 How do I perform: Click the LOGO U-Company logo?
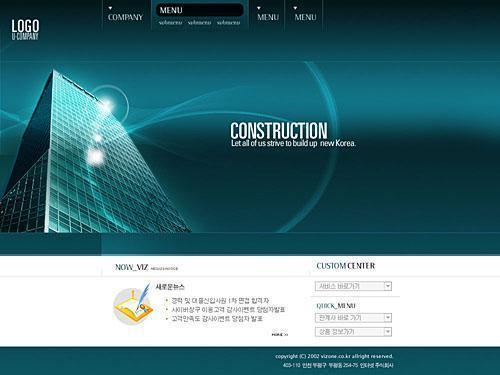coord(25,30)
